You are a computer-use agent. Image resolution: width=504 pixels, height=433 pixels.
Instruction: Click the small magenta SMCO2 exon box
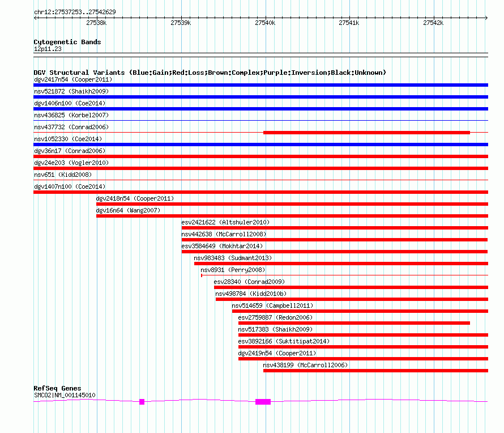[142, 401]
